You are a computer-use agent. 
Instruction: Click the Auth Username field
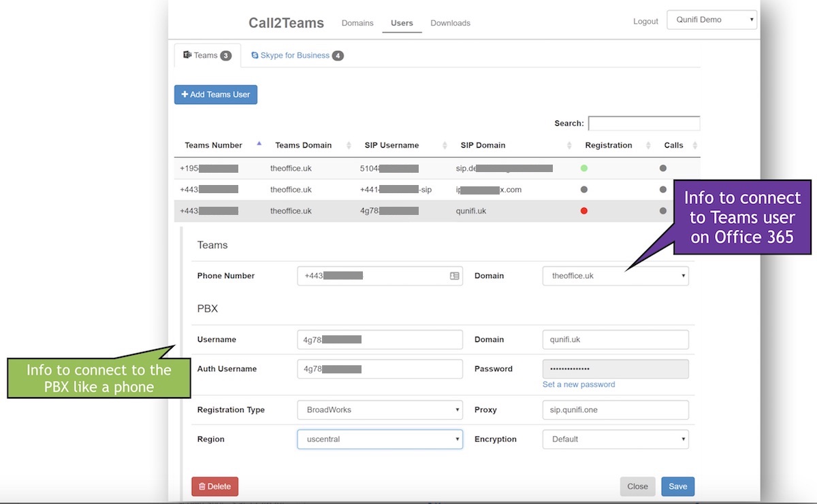[380, 369]
